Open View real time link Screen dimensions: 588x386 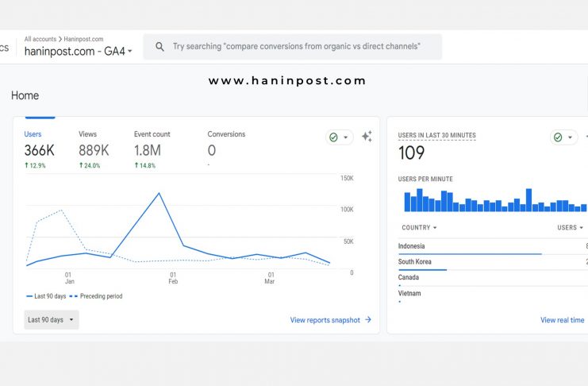tap(562, 320)
